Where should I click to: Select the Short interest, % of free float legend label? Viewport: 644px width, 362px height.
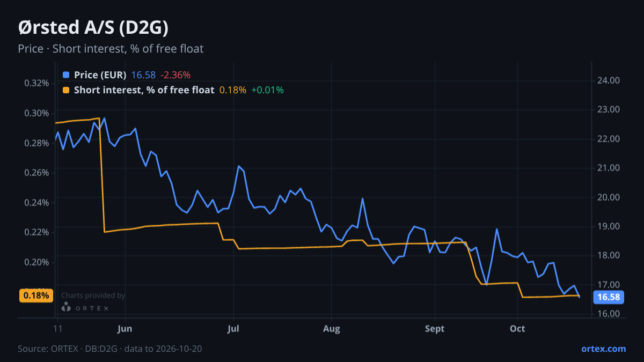(144, 90)
